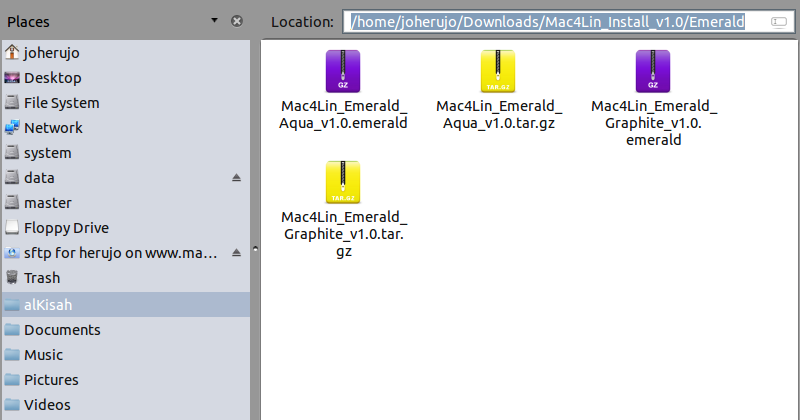Click the system drive icon
The width and height of the screenshot is (800, 420).
pos(12,153)
